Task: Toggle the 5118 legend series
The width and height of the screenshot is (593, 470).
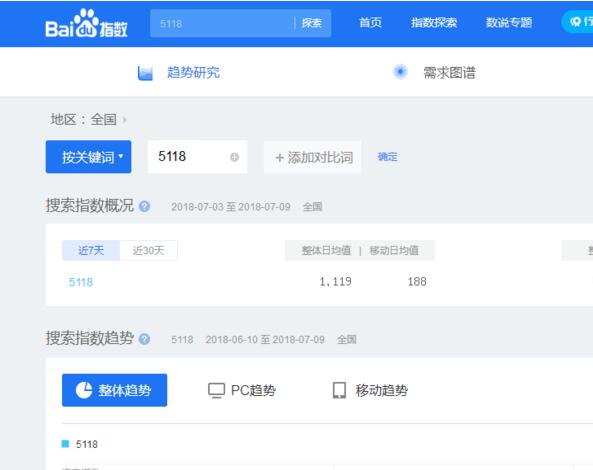Action: [x=80, y=444]
